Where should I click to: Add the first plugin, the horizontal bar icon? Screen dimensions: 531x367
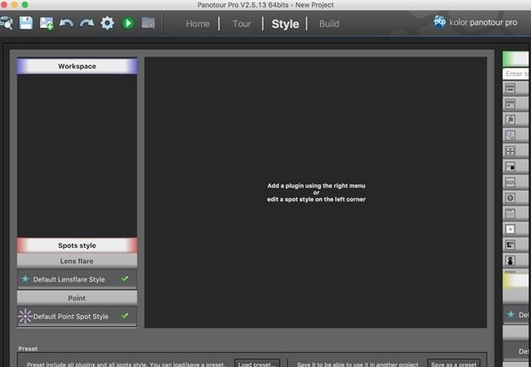[x=510, y=89]
